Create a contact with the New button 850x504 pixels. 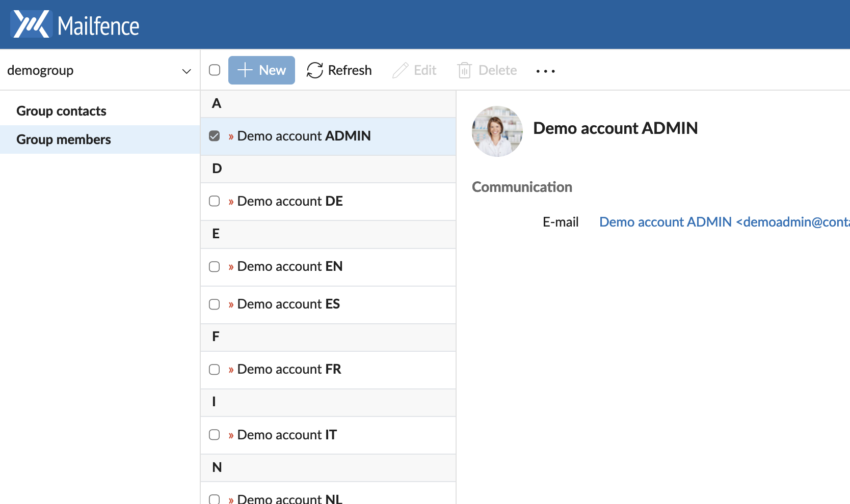(x=261, y=70)
